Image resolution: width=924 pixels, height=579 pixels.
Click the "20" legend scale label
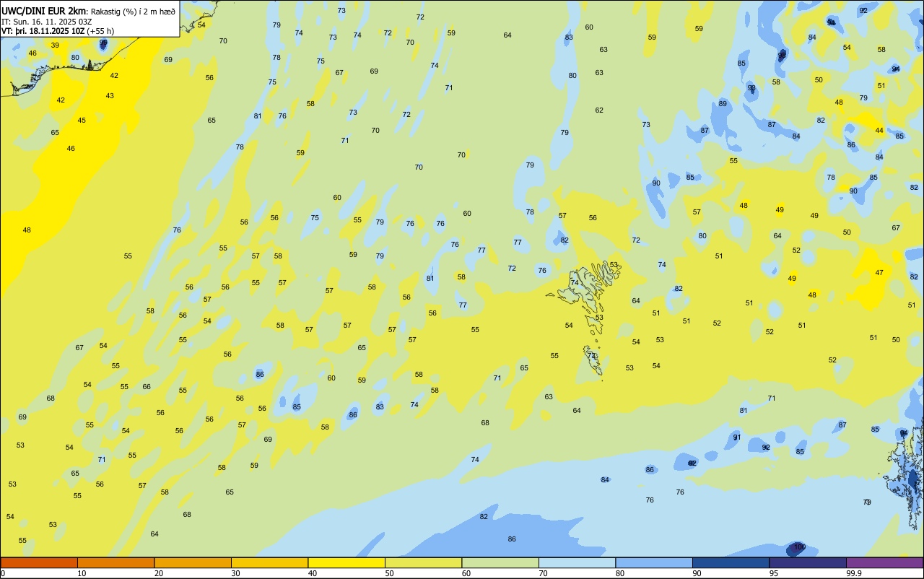(x=159, y=573)
